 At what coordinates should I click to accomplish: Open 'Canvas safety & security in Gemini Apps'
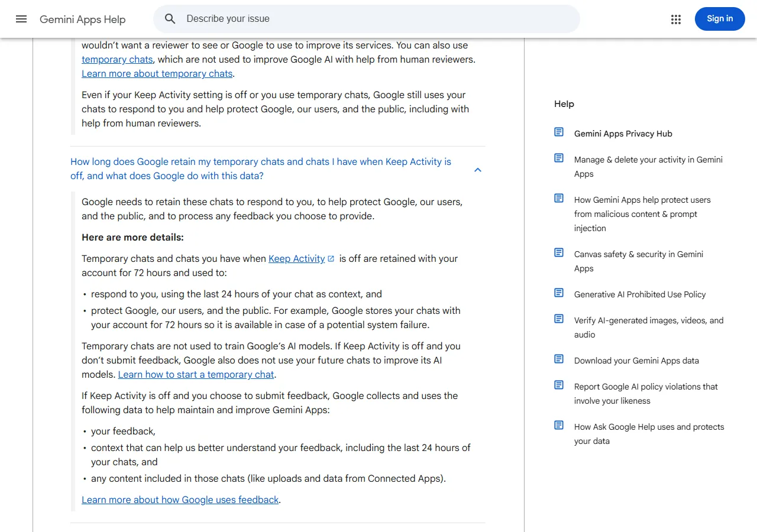[x=639, y=261]
